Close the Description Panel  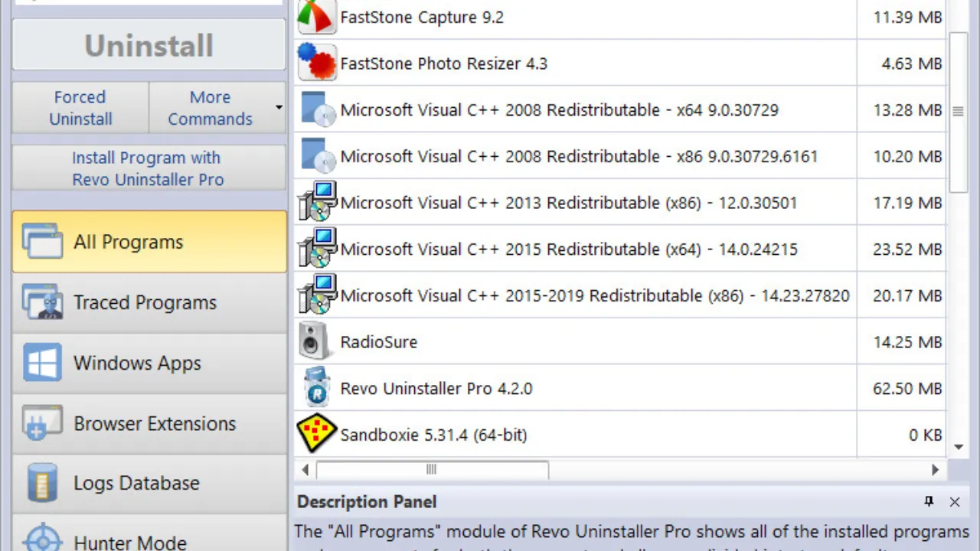[955, 502]
